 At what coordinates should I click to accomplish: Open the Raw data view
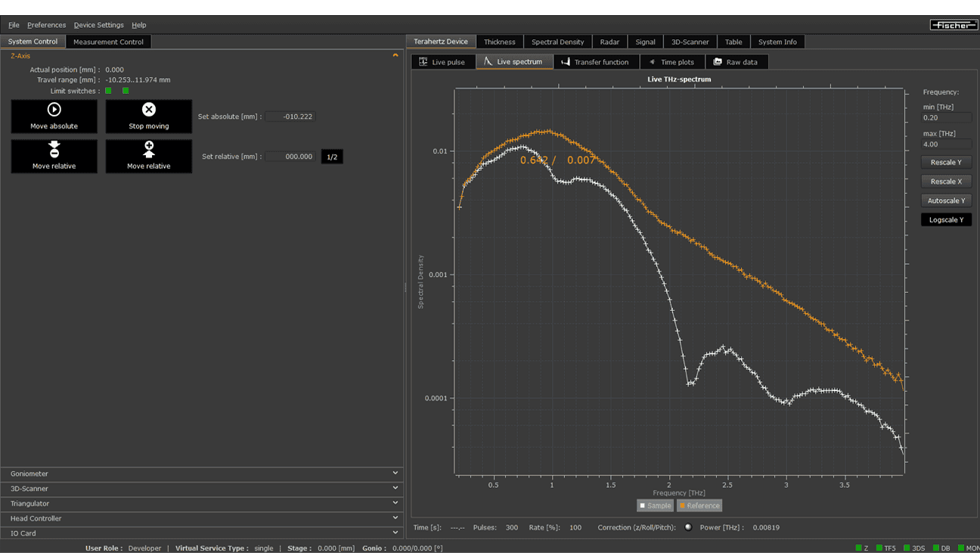tap(737, 61)
